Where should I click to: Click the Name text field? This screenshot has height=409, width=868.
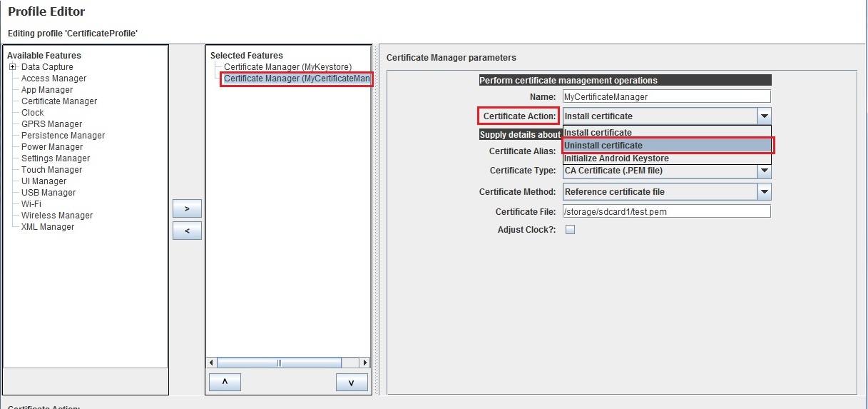coord(666,96)
